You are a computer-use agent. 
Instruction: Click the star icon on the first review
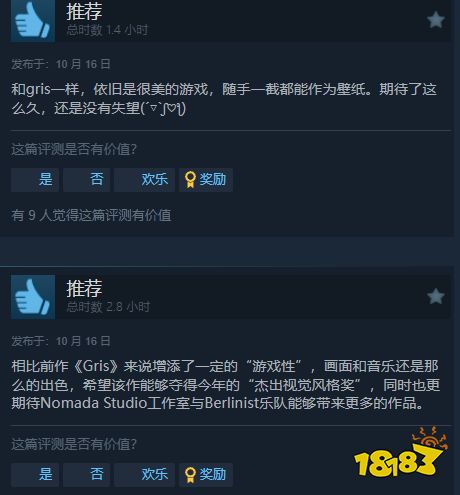[x=436, y=20]
